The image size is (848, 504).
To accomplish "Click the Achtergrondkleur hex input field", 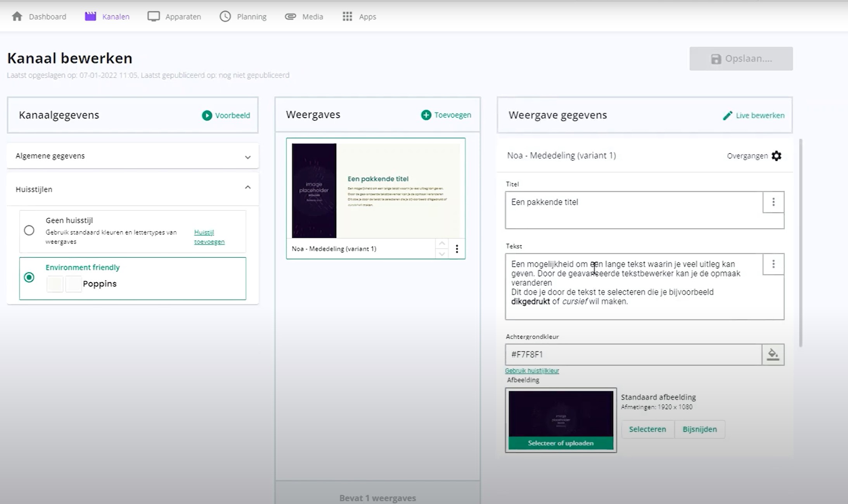I will click(633, 354).
